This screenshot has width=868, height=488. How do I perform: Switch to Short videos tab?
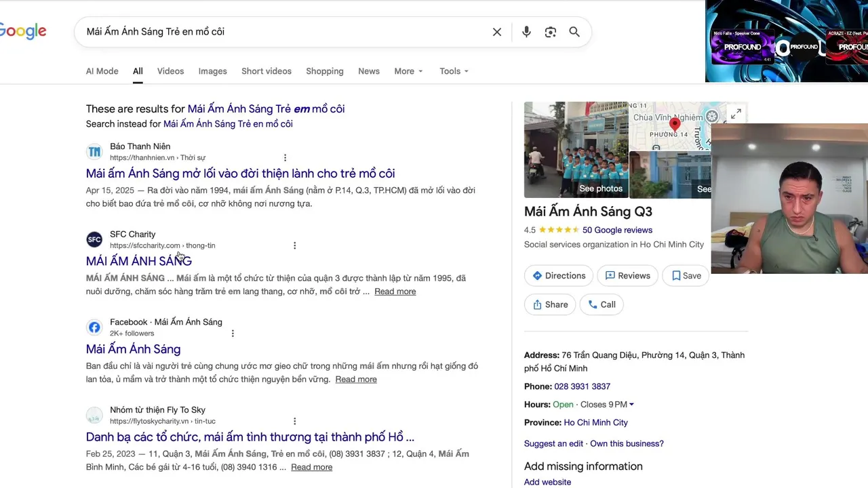click(267, 71)
